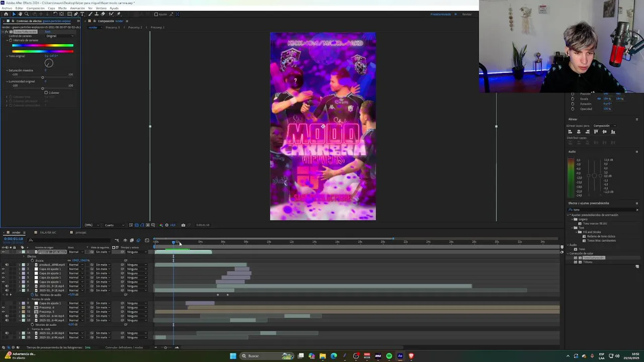Select the Zoom magnifier tool

[27, 14]
